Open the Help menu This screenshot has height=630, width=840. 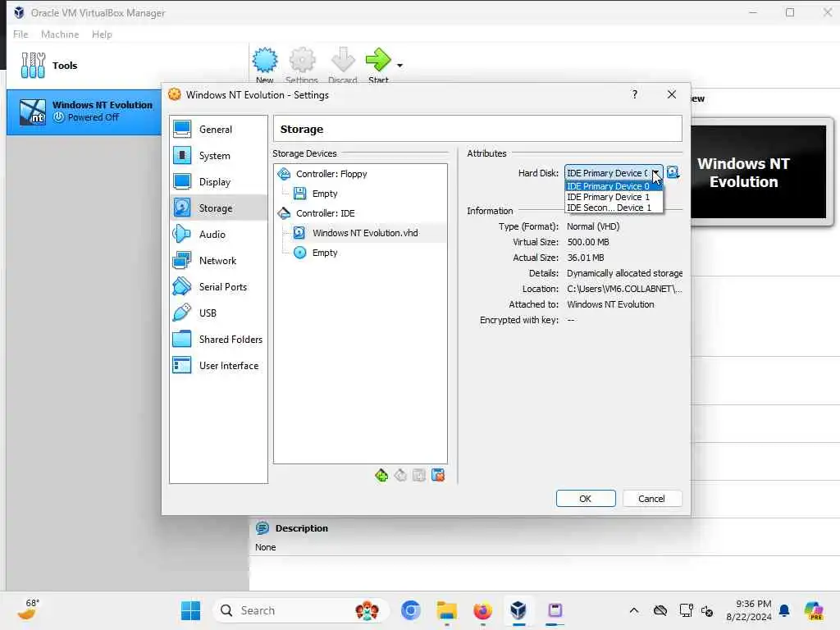(x=102, y=34)
